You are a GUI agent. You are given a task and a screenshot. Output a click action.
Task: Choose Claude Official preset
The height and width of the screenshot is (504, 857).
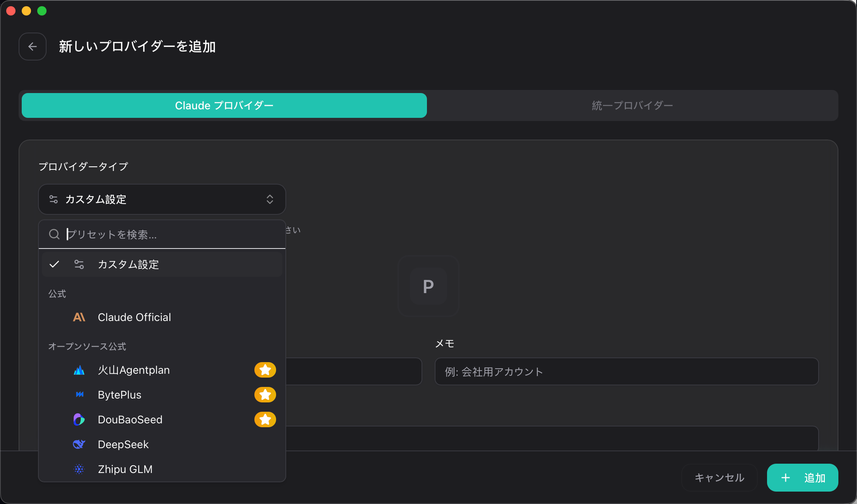162,317
